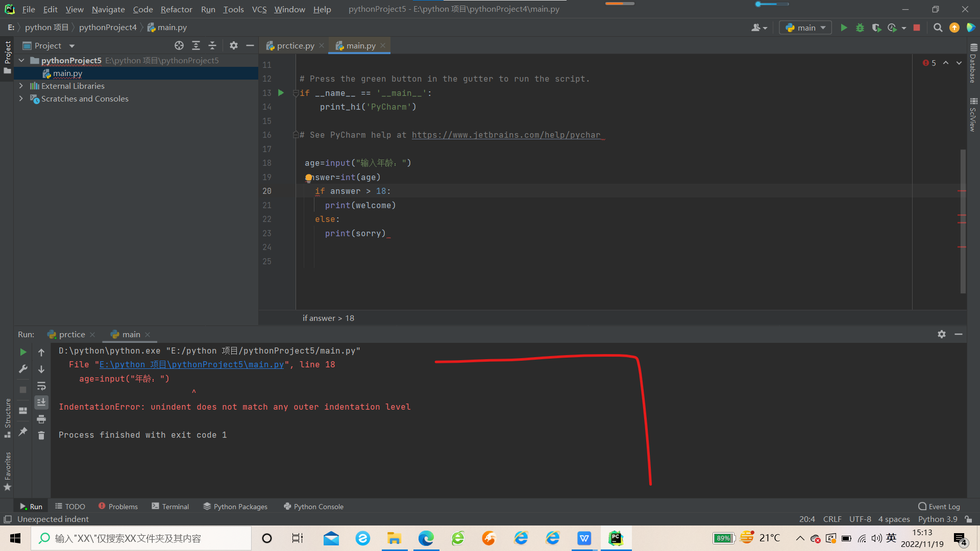Clear console output with the trash icon

point(41,435)
